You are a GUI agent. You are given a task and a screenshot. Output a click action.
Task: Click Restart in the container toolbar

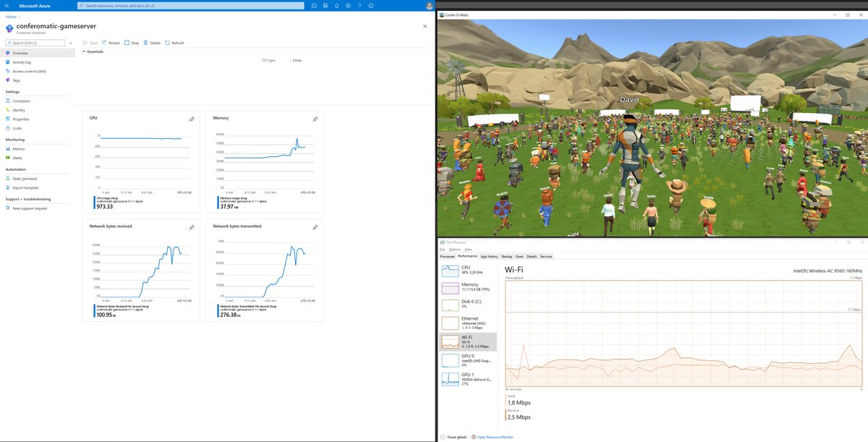111,43
